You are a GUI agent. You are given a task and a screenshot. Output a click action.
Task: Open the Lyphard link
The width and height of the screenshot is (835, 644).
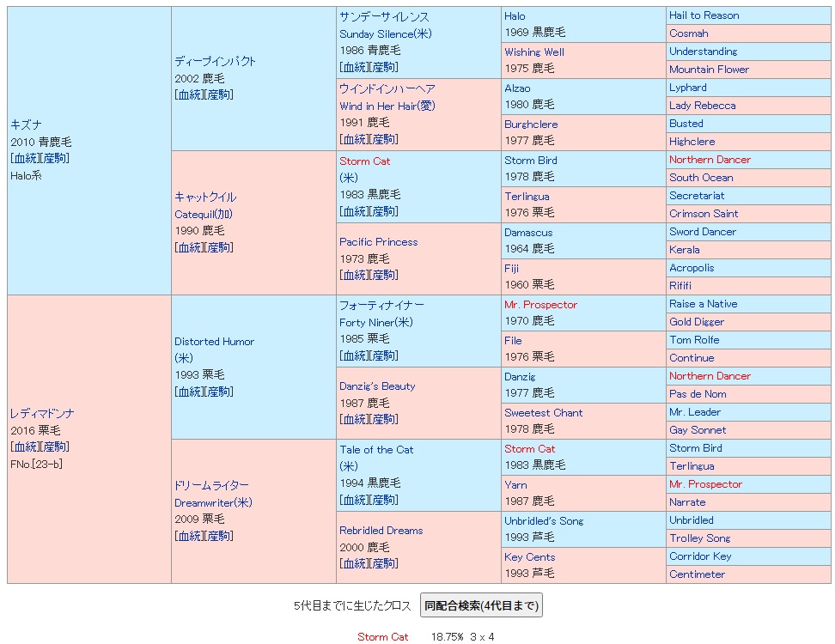coord(688,88)
